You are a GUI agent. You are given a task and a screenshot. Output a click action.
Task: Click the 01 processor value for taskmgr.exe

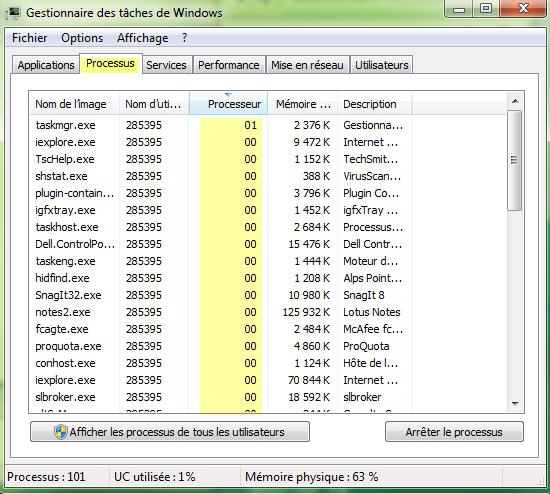click(251, 125)
